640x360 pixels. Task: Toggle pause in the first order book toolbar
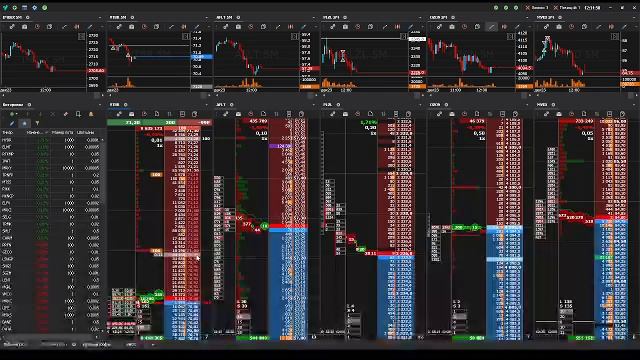169,114
